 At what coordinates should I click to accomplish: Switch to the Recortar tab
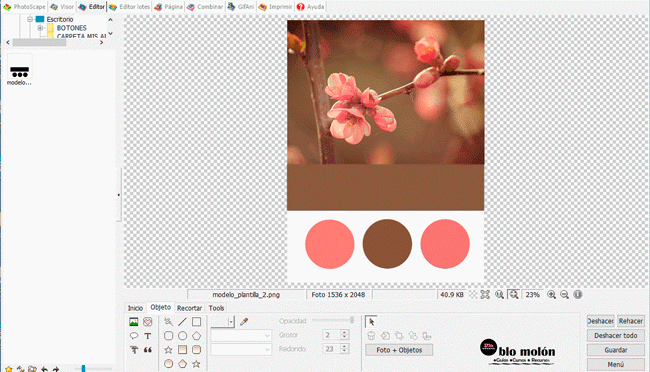point(189,308)
